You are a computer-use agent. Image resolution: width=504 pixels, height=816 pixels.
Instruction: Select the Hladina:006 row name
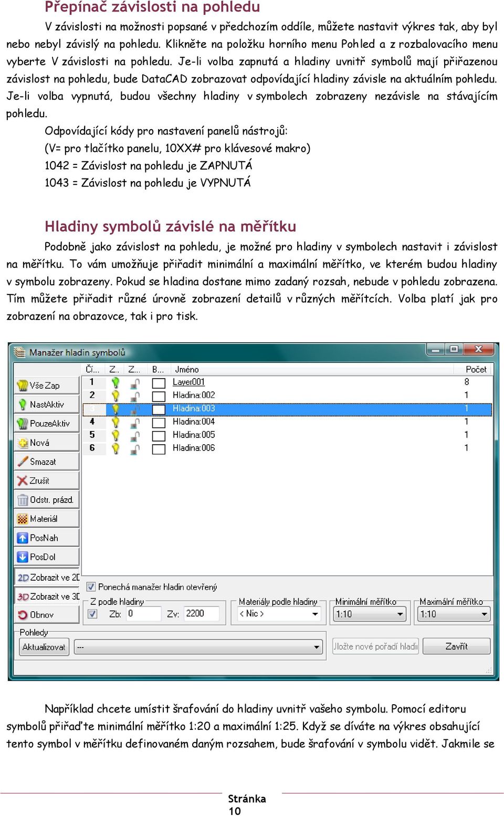point(194,448)
